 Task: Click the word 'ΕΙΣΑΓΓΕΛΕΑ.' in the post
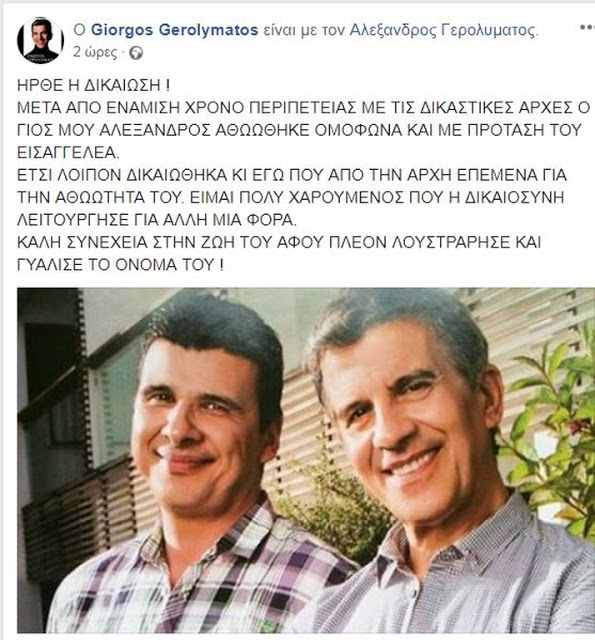[68, 153]
